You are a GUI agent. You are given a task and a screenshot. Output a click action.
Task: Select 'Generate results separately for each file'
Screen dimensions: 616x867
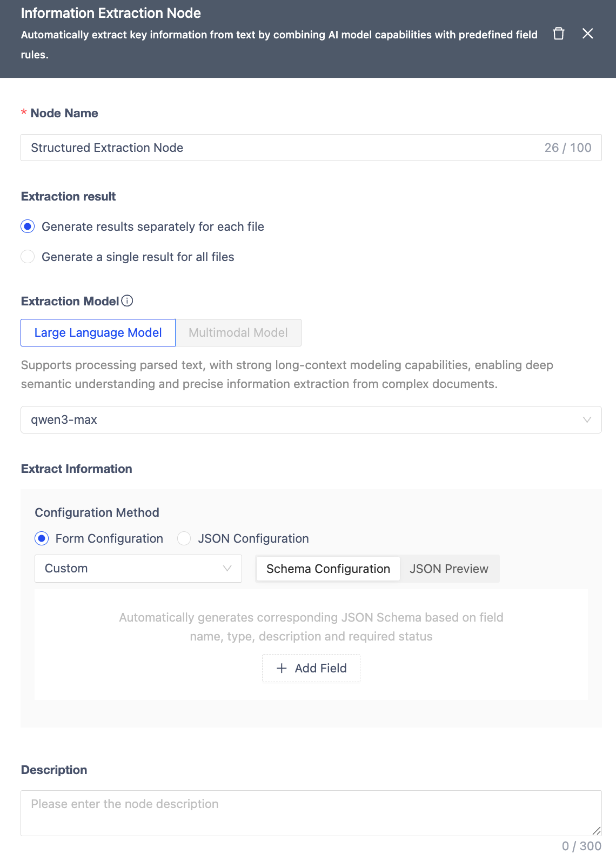(28, 226)
